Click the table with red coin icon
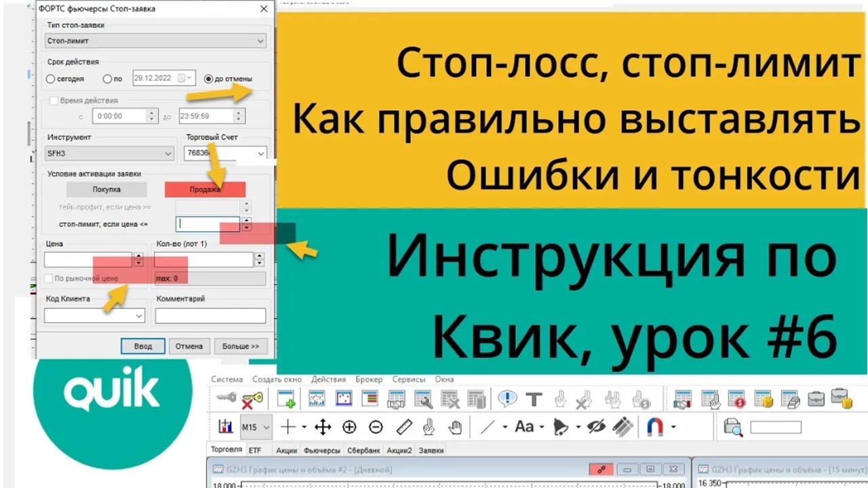The height and width of the screenshot is (488, 868). pyautogui.click(x=736, y=399)
